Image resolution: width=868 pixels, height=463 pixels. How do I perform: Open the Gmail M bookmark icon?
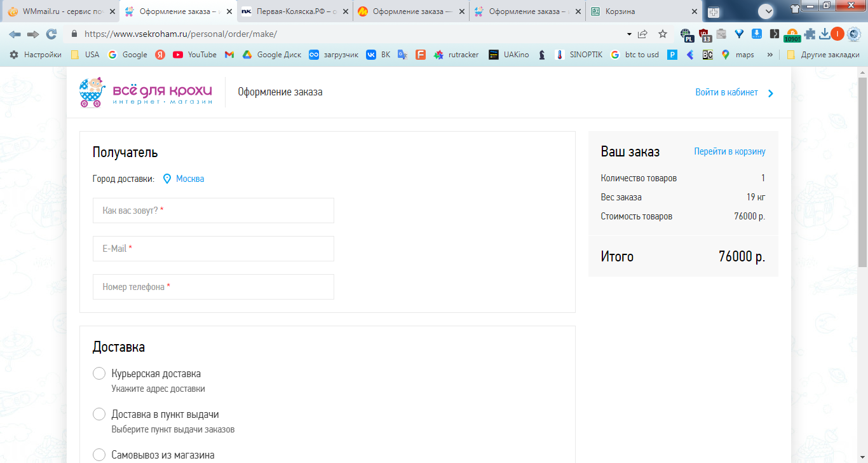point(229,55)
